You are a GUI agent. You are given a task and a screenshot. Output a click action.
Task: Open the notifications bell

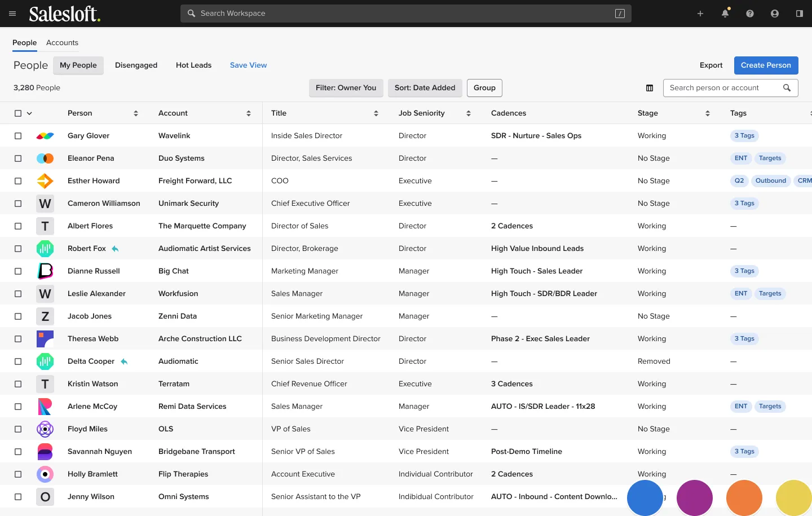(725, 14)
